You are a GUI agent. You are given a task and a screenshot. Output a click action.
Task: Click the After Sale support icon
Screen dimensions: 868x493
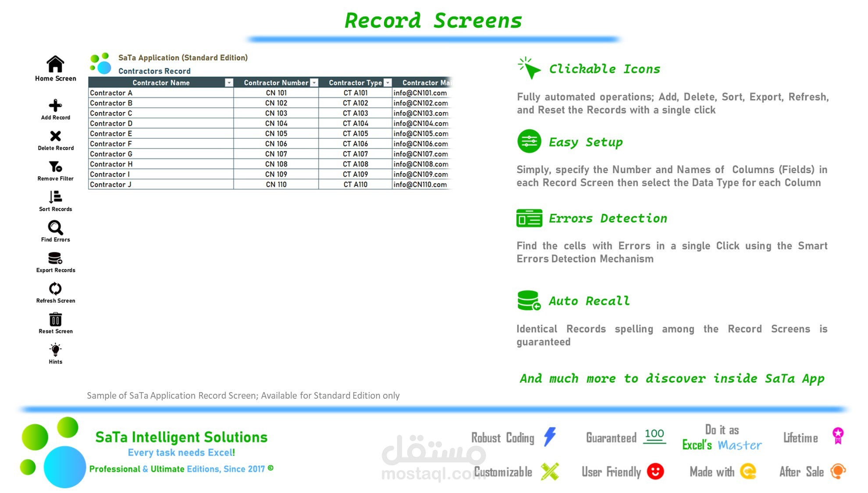coord(838,472)
